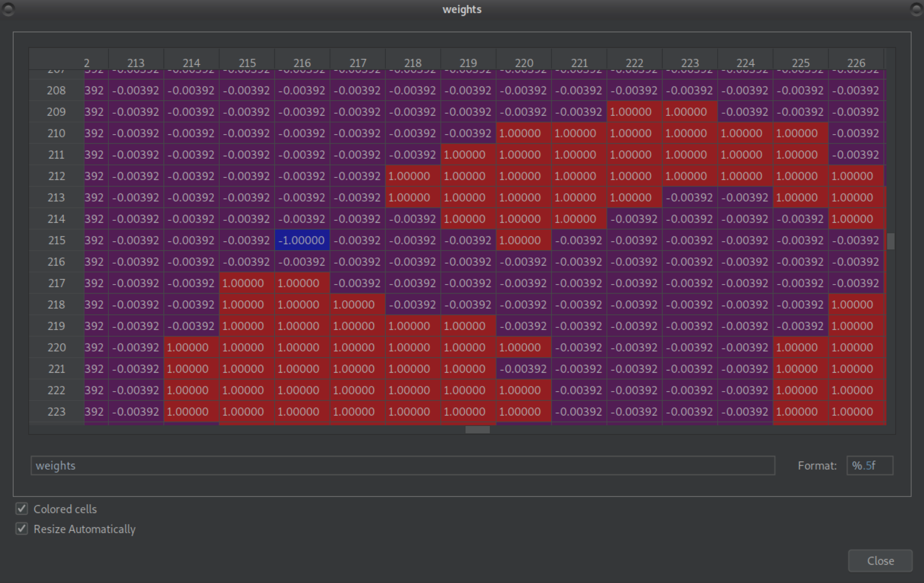Select column header 220

[x=524, y=63]
